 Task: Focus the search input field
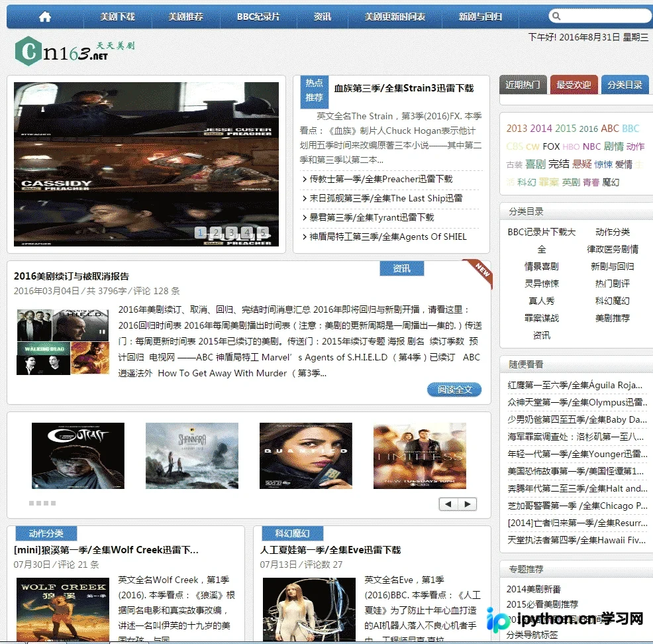click(x=600, y=17)
